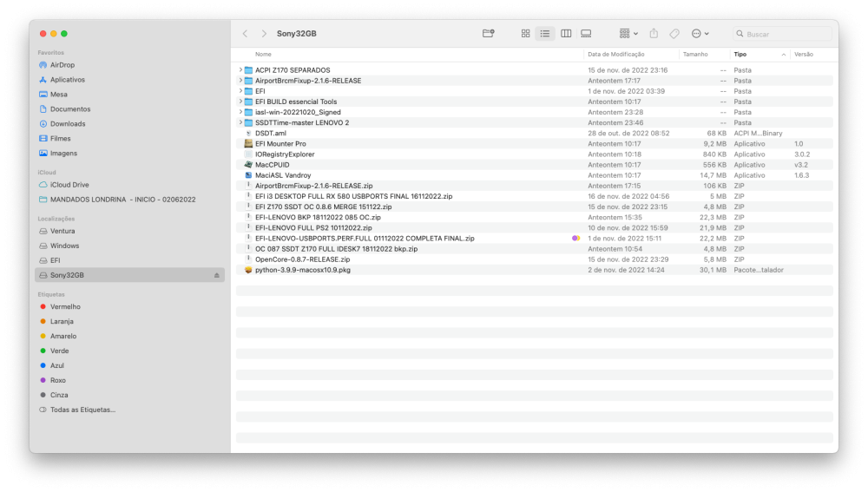868x492 pixels.
Task: Open the more actions ellipsis menu
Action: click(700, 34)
